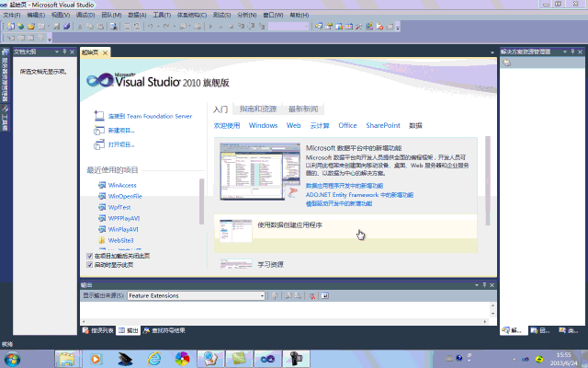Click the clock in system tray

[563, 359]
